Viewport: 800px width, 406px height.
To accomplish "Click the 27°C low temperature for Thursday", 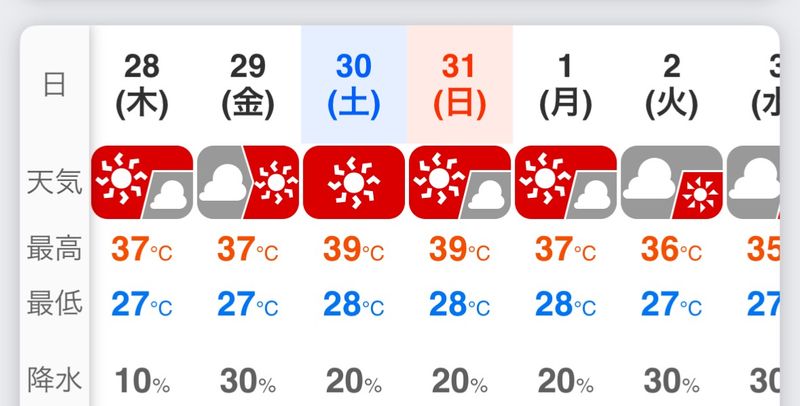I will (x=142, y=303).
